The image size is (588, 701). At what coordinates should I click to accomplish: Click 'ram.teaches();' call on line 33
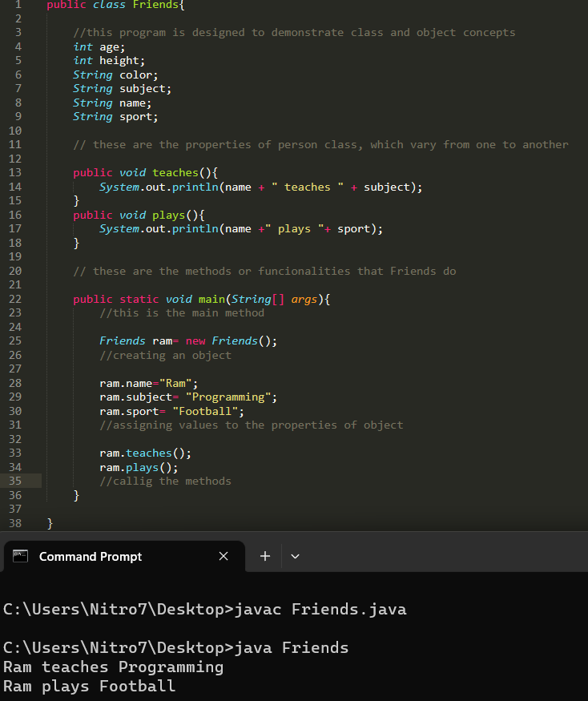145,453
